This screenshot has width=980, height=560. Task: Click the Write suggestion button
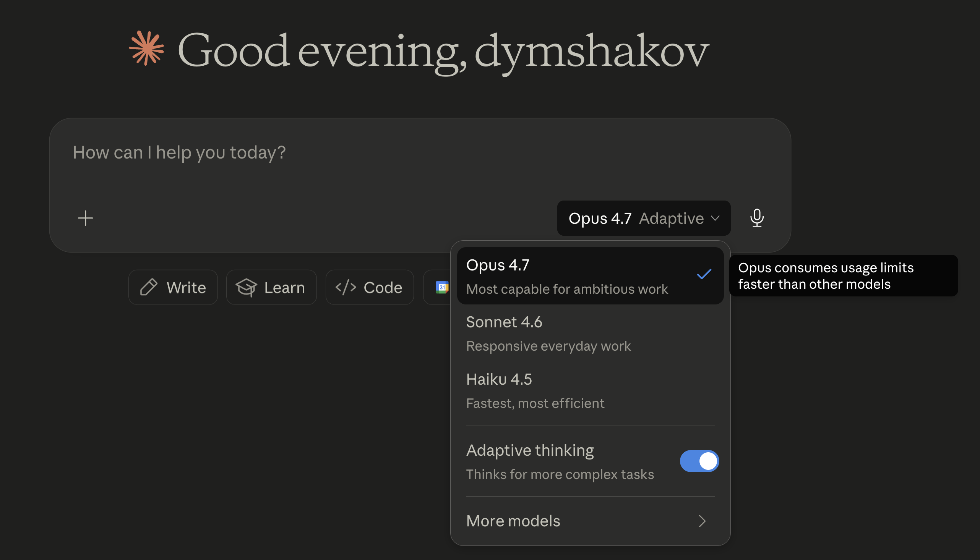click(173, 287)
